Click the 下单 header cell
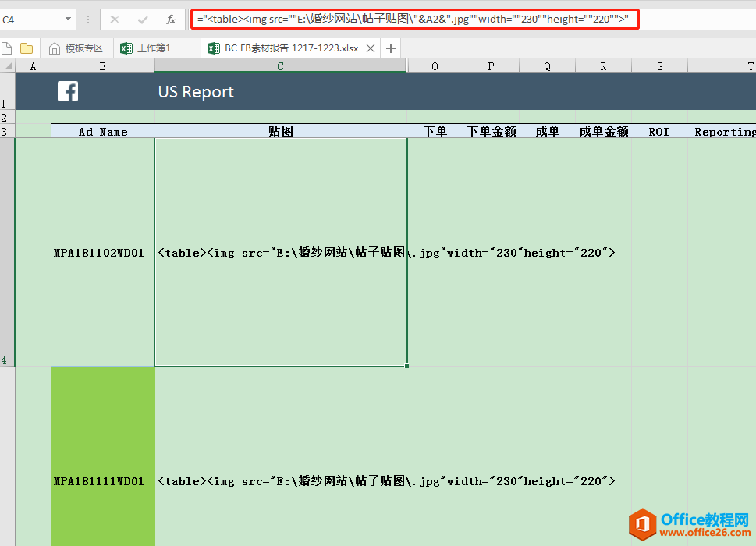756x546 pixels. tap(435, 132)
